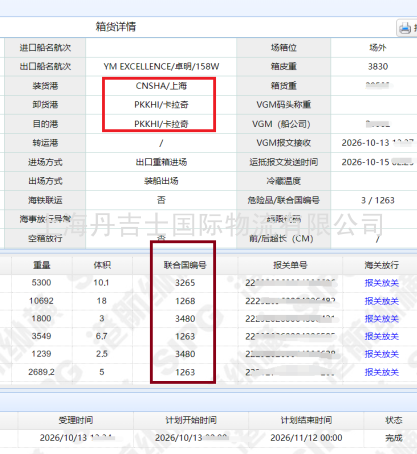The image size is (417, 454).
Task: Select 出口重箱进场 entry mode value
Action: click(161, 162)
